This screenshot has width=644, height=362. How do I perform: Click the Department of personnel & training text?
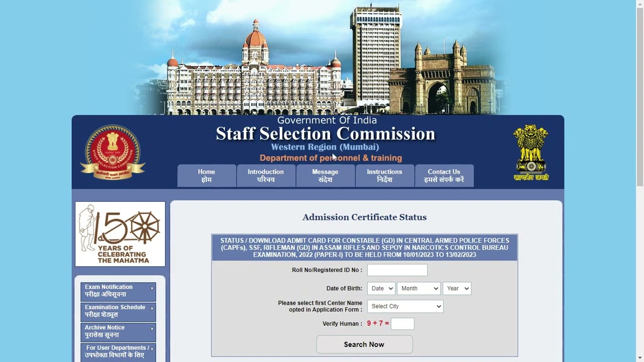331,158
